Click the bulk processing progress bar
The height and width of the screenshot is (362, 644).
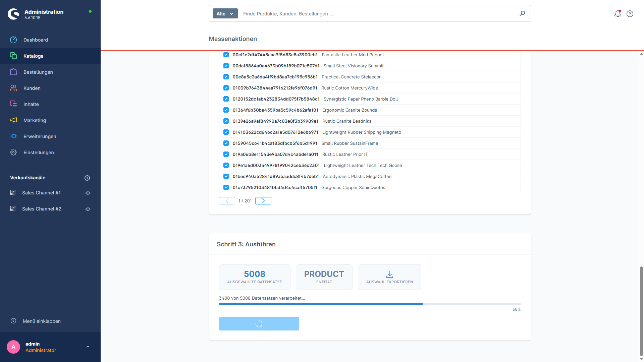(x=370, y=304)
